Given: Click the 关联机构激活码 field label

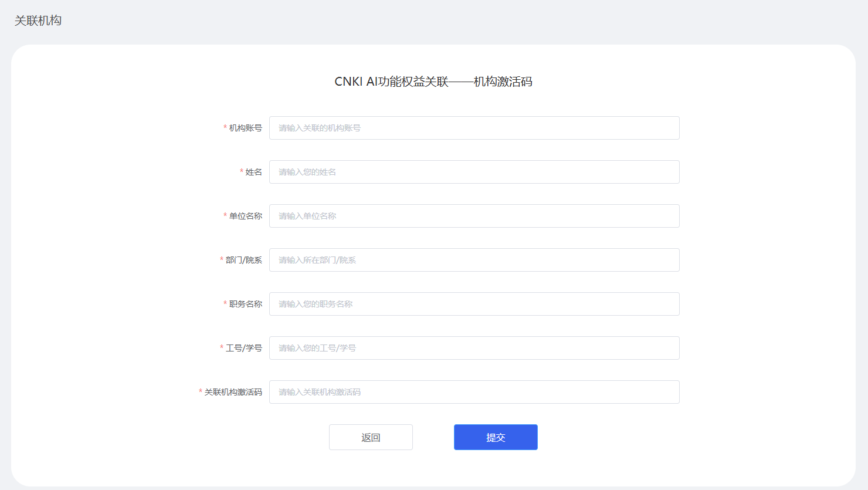Looking at the screenshot, I should pyautogui.click(x=233, y=392).
